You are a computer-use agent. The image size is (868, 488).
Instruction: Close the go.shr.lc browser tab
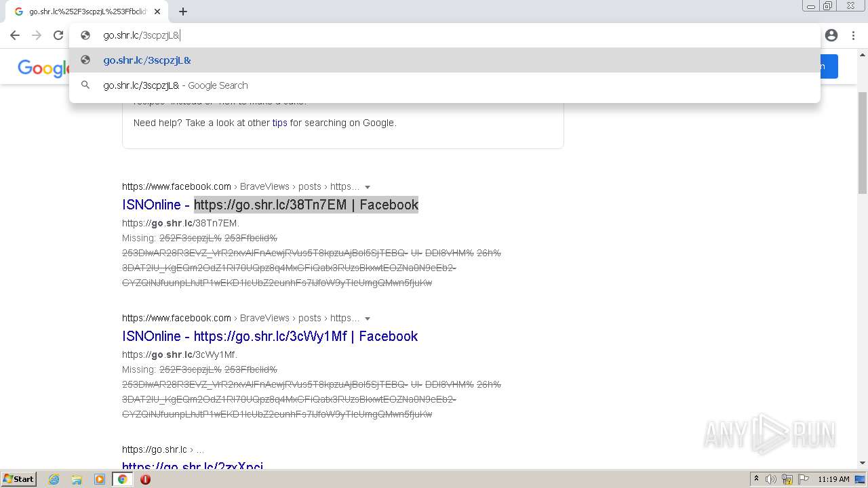pos(157,12)
